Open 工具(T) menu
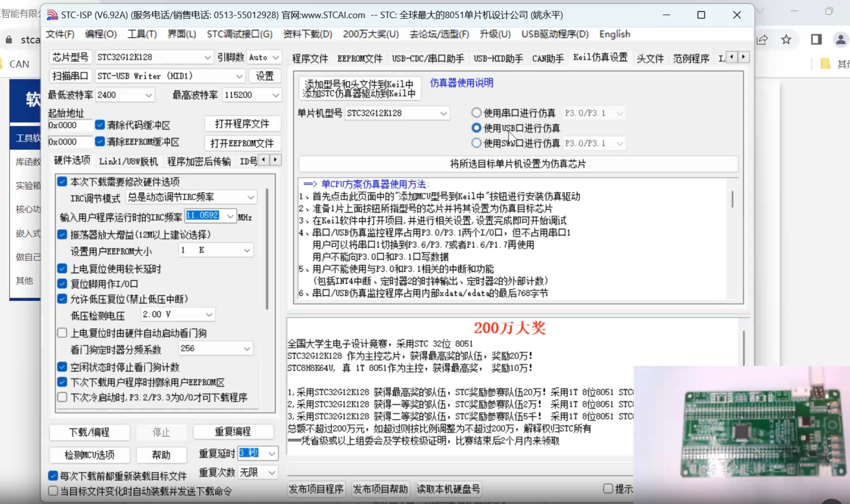 pyautogui.click(x=142, y=34)
